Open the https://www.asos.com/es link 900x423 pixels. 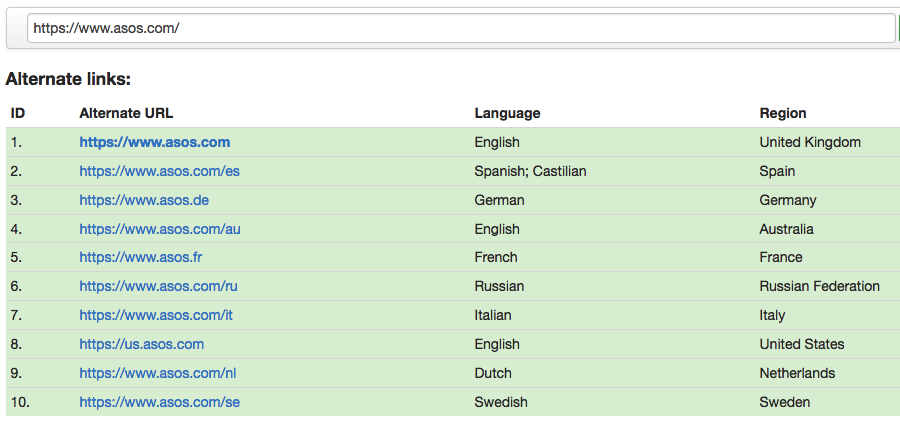coord(160,171)
